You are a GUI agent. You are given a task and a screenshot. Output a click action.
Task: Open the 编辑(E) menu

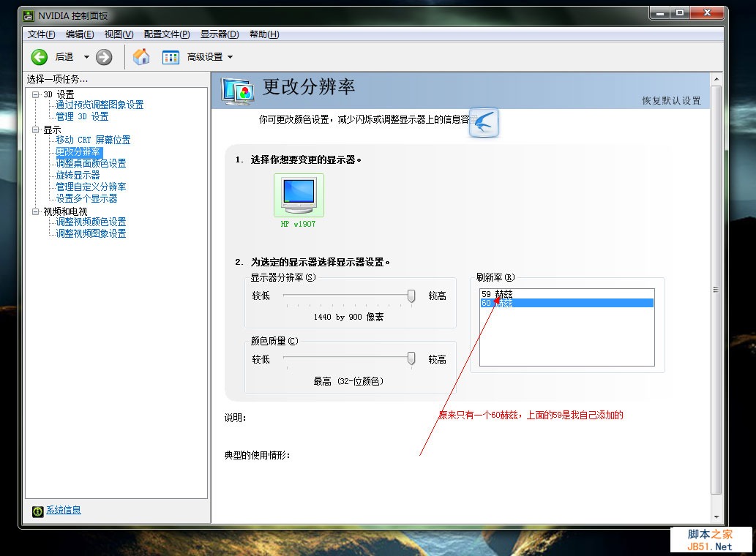(80, 34)
